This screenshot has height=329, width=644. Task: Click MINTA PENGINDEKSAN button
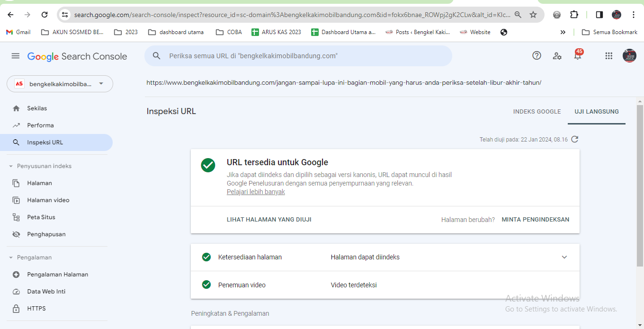coord(536,220)
